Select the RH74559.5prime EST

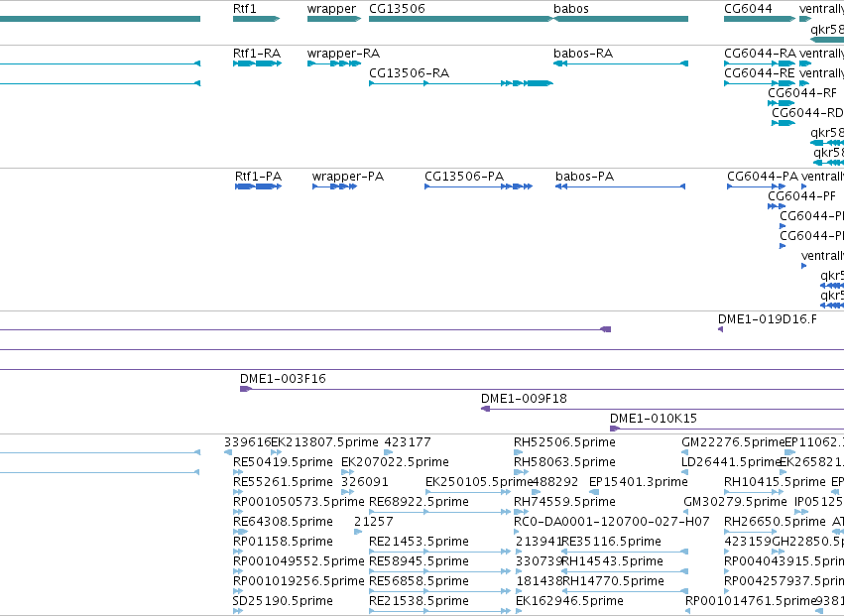(x=522, y=513)
